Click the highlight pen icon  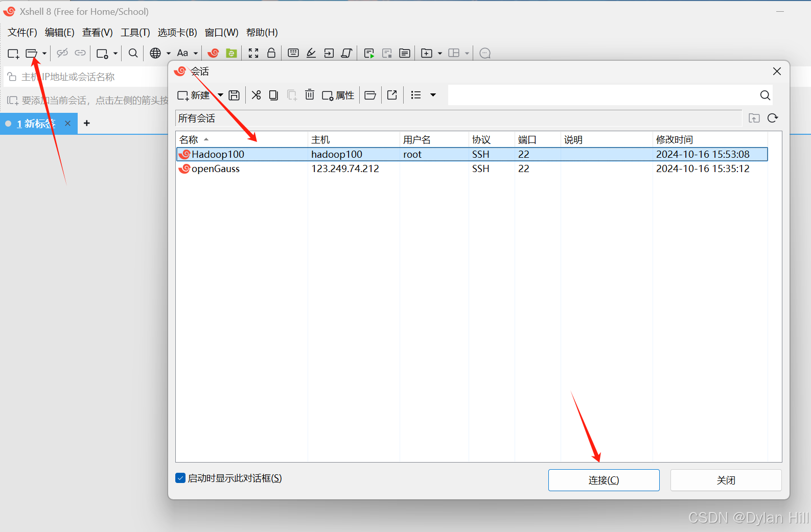coord(311,53)
